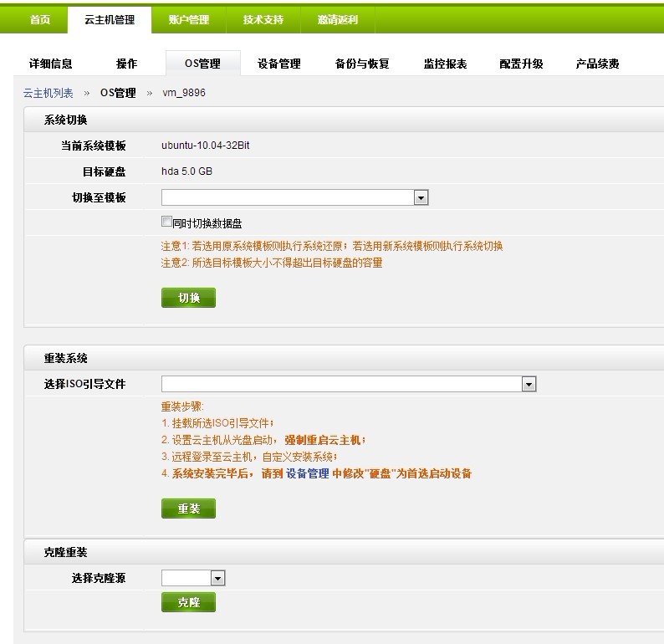Click the hda 5.0 GB disk value
Viewport: 664px width, 644px height.
click(186, 171)
